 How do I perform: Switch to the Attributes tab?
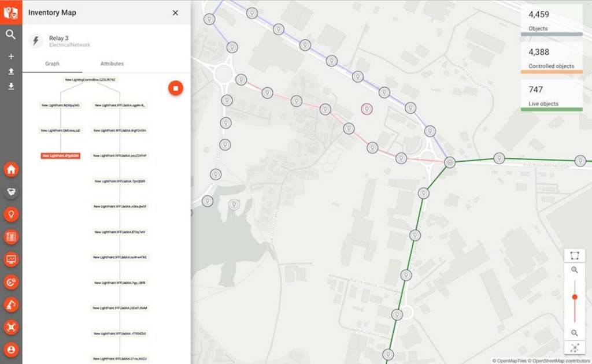112,64
